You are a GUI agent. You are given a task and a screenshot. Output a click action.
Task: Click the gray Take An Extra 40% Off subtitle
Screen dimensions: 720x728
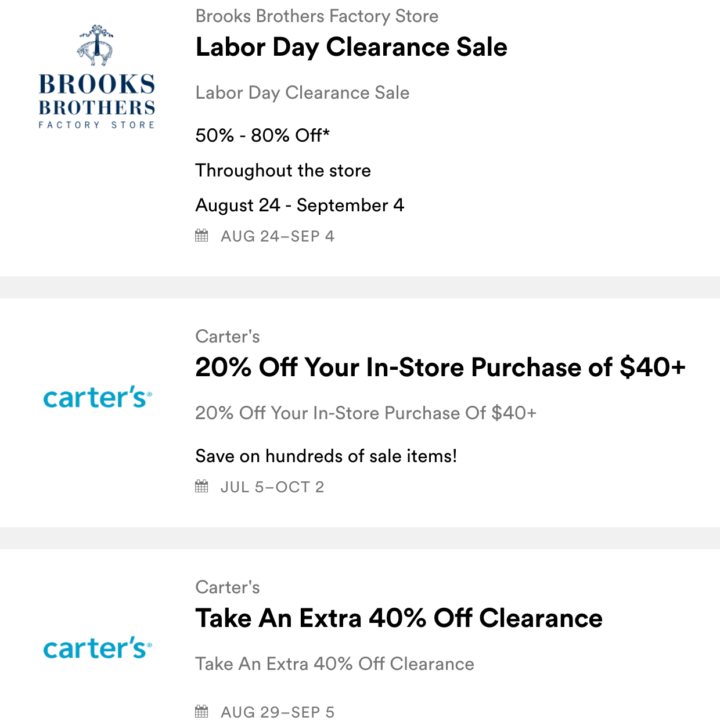[x=334, y=664]
